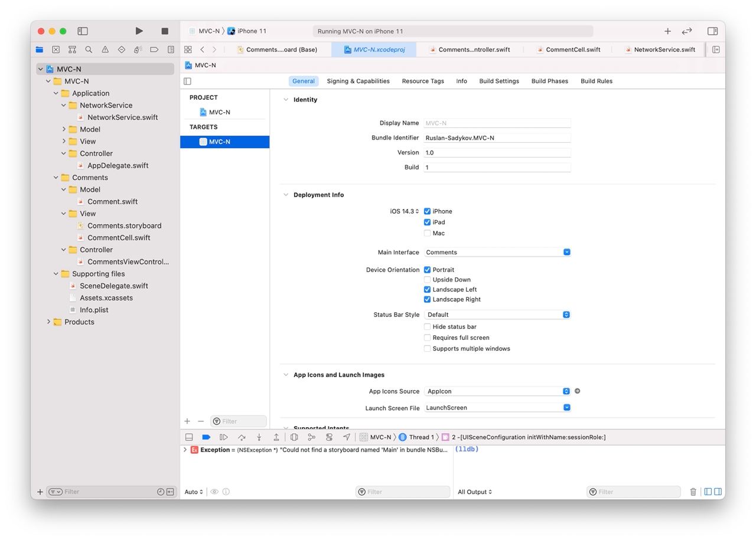Change the iOS 14.3 deployment target

pos(405,211)
